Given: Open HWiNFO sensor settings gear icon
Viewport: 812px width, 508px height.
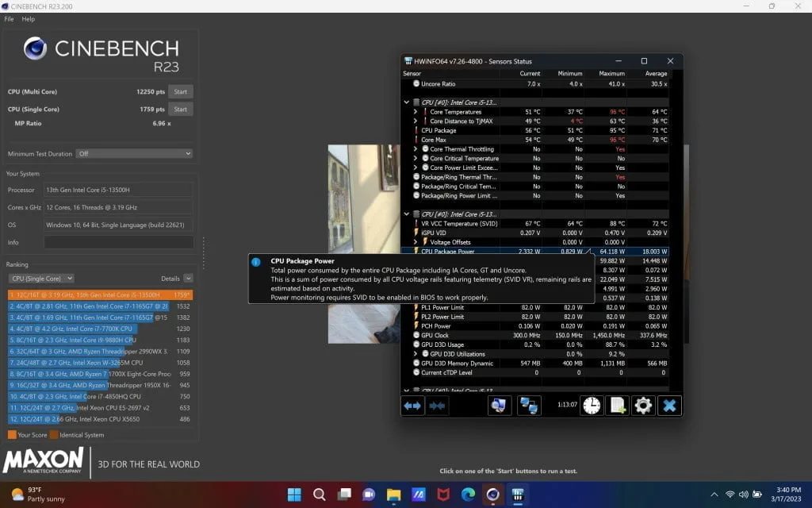Looking at the screenshot, I should click(x=643, y=406).
